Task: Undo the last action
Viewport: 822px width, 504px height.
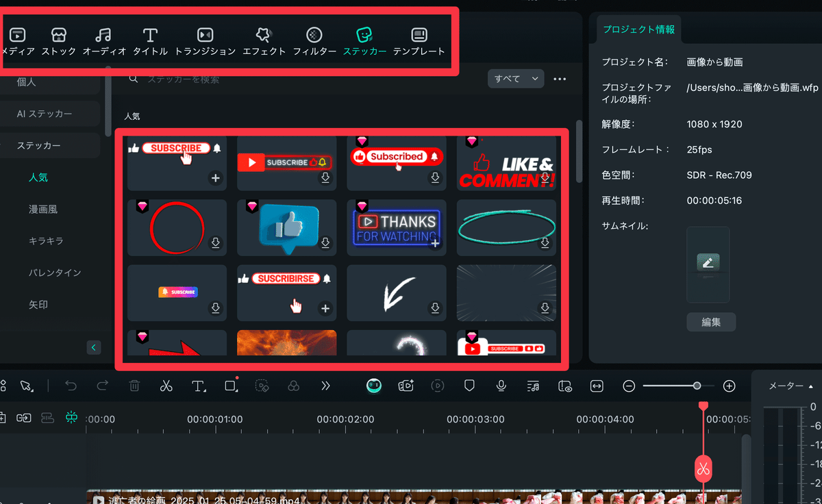Action: click(71, 386)
